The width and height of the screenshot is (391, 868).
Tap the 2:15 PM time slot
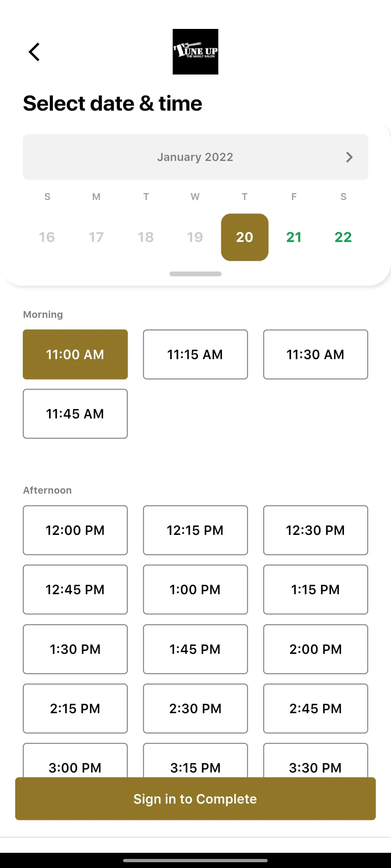75,709
